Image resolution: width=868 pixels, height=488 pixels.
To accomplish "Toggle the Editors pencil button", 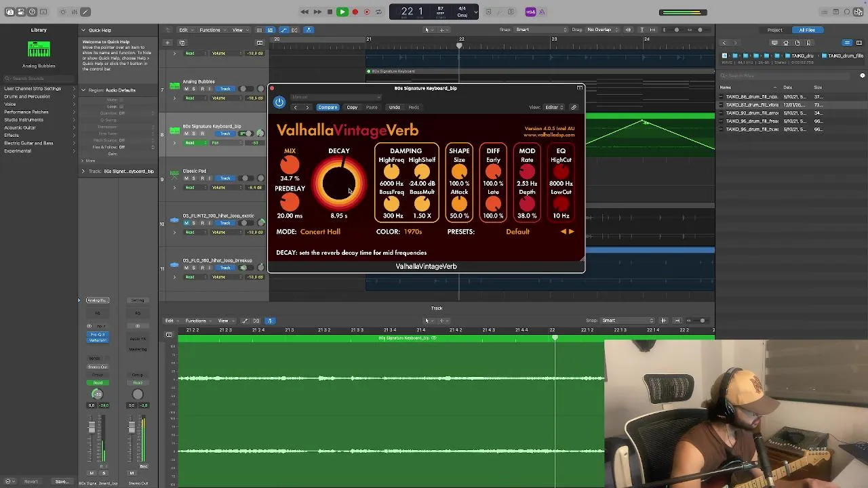I will tap(85, 12).
